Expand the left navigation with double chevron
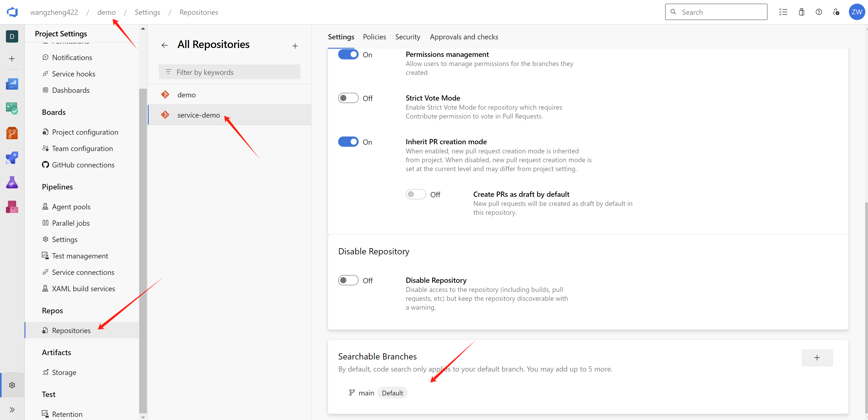The width and height of the screenshot is (868, 420). point(12,410)
